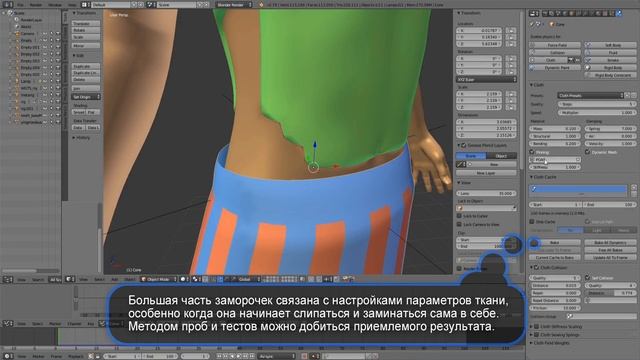Click viewport shading sphere icon in 3D header
Image resolution: width=640 pixels, height=360 pixels.
(184, 279)
